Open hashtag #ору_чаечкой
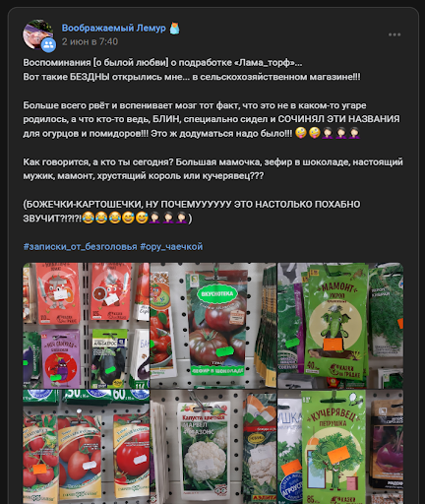 171,246
